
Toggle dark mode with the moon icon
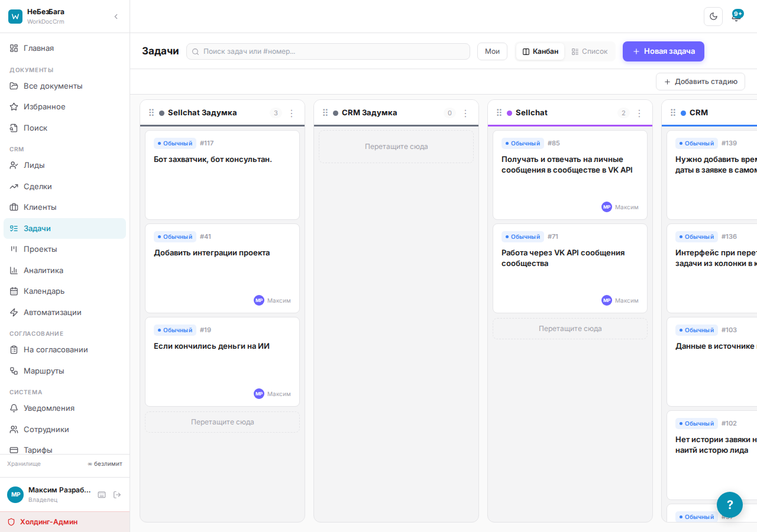(713, 17)
